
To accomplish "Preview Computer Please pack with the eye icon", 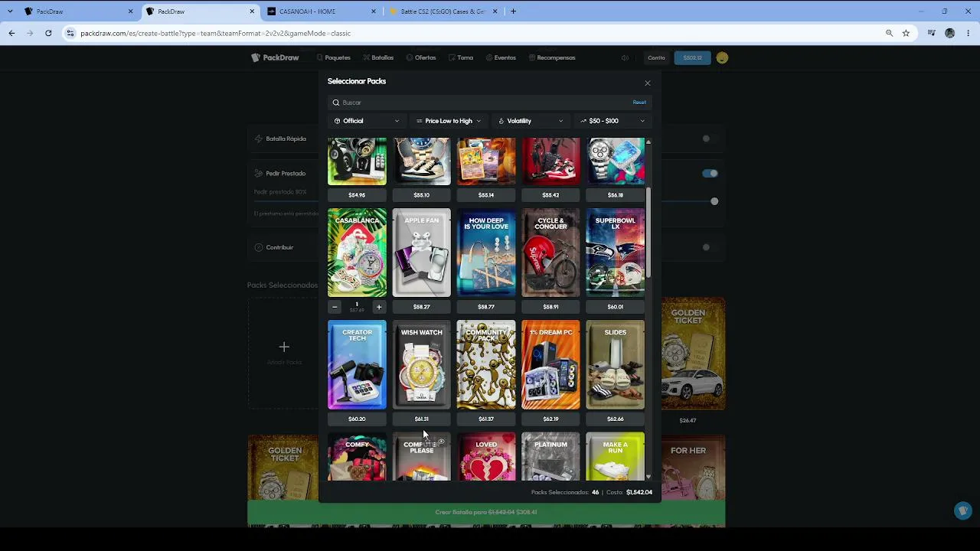I will pyautogui.click(x=441, y=442).
